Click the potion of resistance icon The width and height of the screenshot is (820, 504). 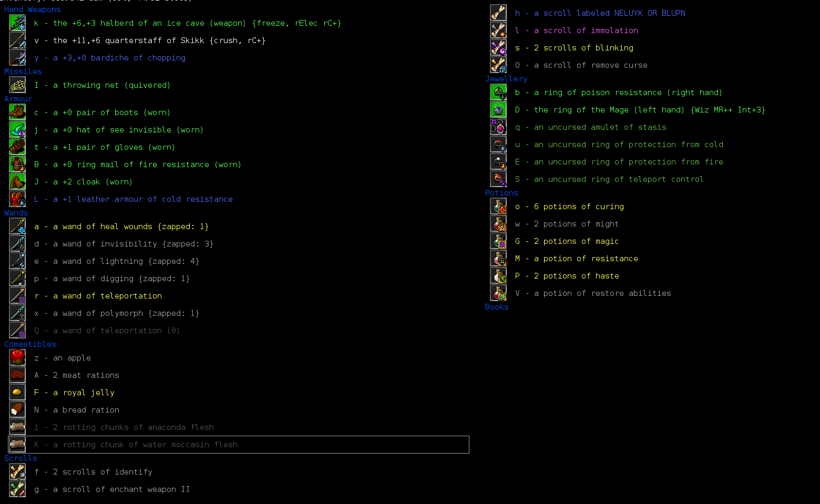coord(498,259)
